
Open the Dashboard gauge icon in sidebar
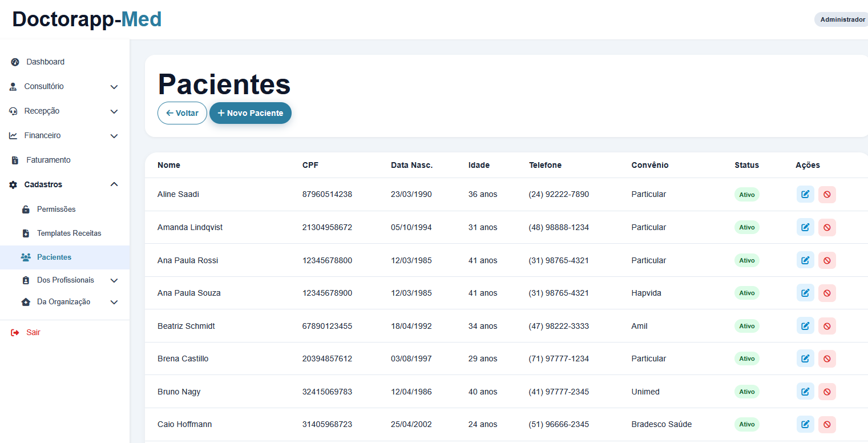[x=15, y=62]
